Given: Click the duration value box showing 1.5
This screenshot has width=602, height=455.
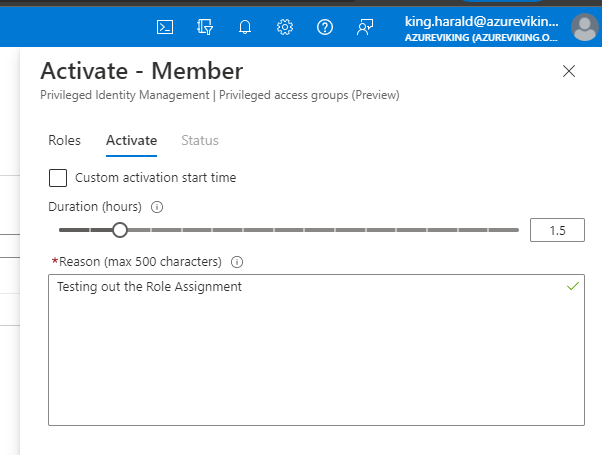Looking at the screenshot, I should pos(557,230).
